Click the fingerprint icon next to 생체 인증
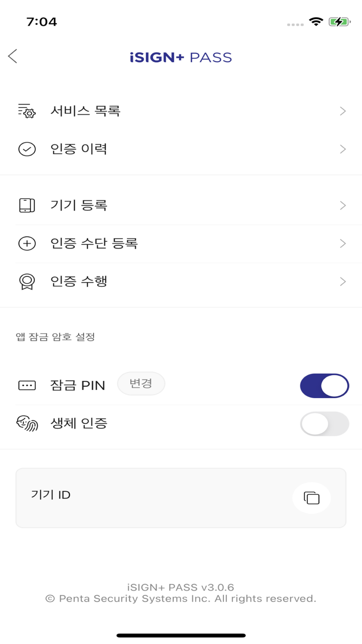 pos(26,424)
